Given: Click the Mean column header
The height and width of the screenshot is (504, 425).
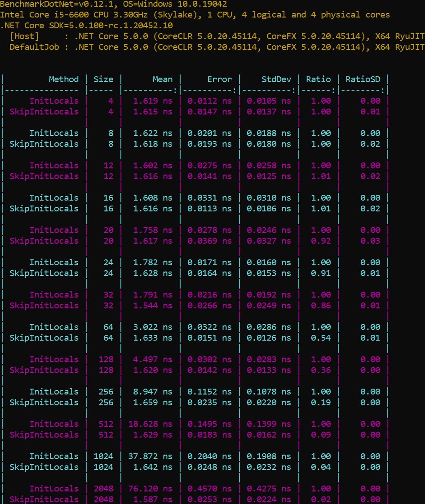Looking at the screenshot, I should 162,79.
